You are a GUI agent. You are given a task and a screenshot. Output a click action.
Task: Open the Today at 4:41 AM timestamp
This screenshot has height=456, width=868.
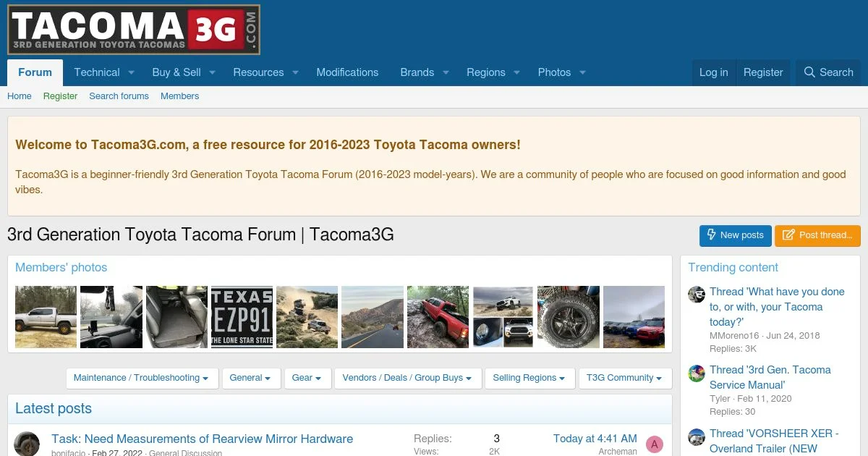tap(595, 439)
